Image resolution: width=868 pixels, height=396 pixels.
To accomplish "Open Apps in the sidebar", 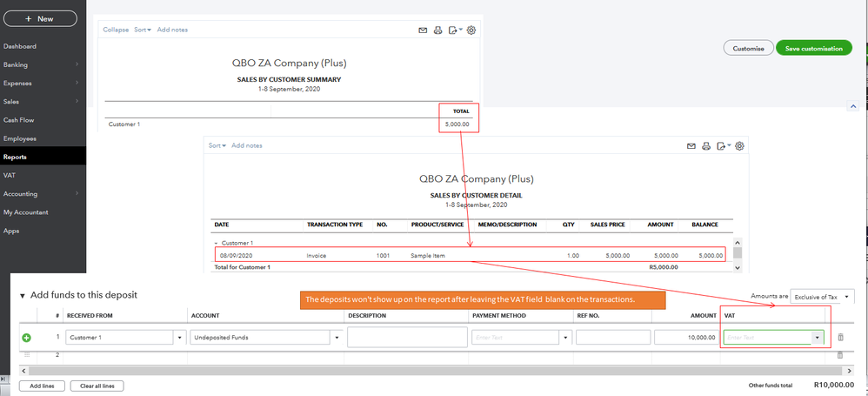I will (11, 231).
